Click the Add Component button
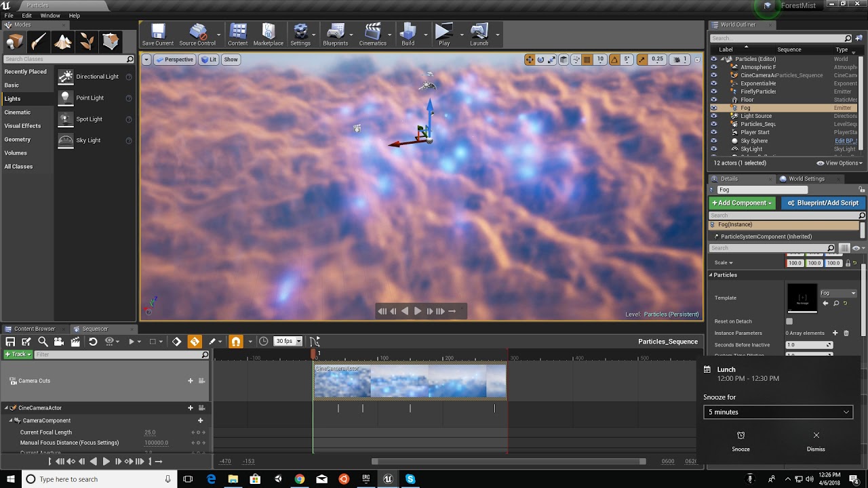Screen dimensions: 868x488 click(742, 203)
